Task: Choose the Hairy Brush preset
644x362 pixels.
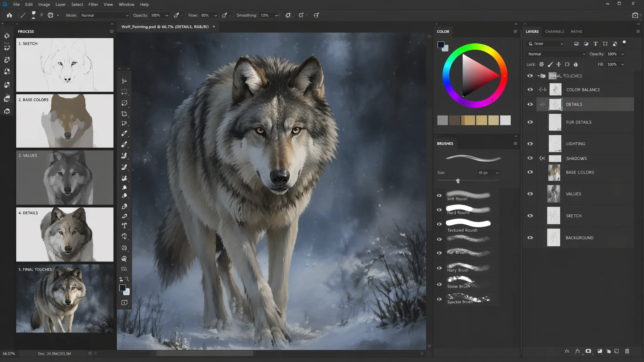Action: [x=468, y=268]
